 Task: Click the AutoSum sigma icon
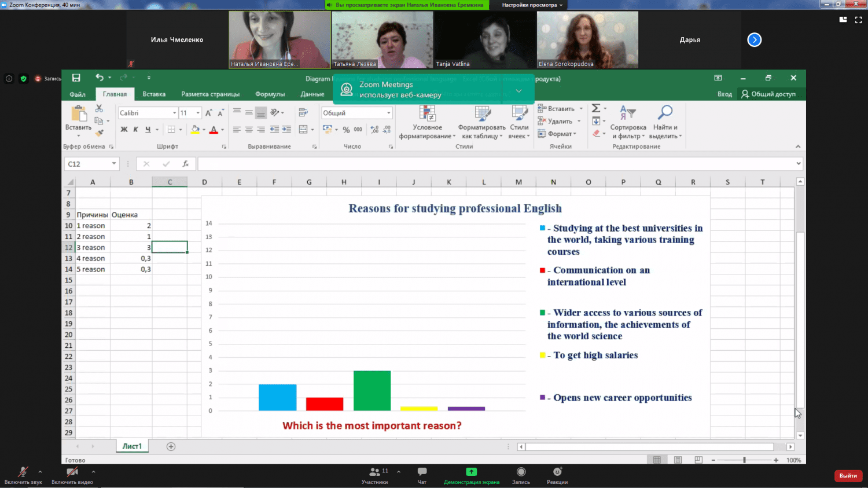pyautogui.click(x=596, y=108)
